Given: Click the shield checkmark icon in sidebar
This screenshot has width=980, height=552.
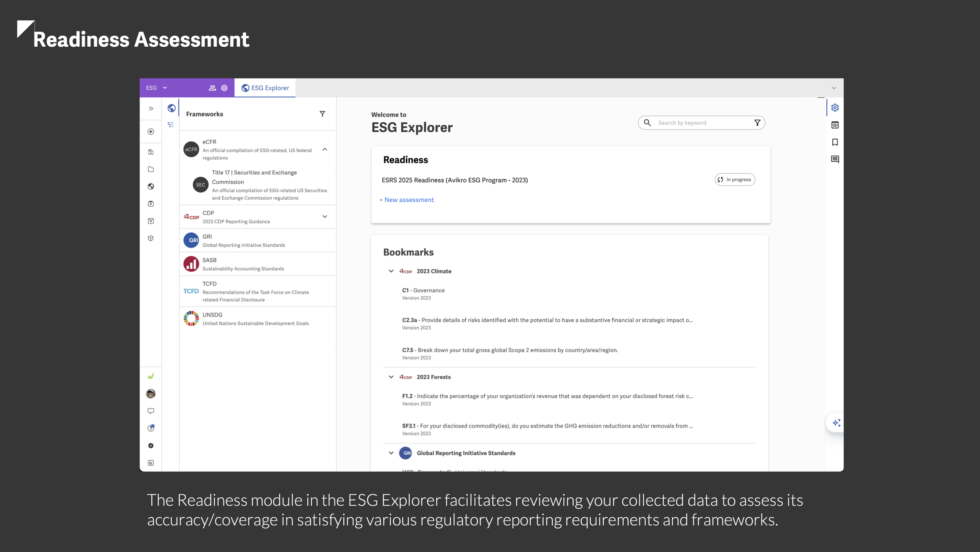Looking at the screenshot, I should (151, 445).
